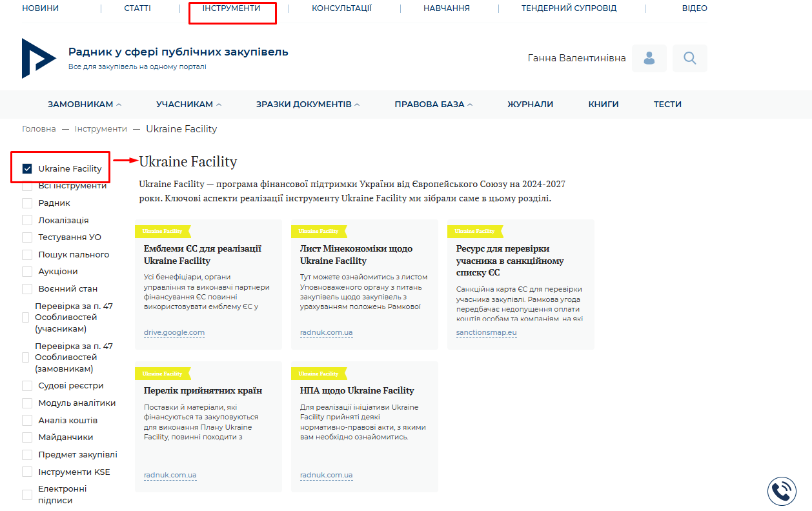Check the Воєнний стан filter checkbox
The height and width of the screenshot is (511, 812).
point(27,289)
